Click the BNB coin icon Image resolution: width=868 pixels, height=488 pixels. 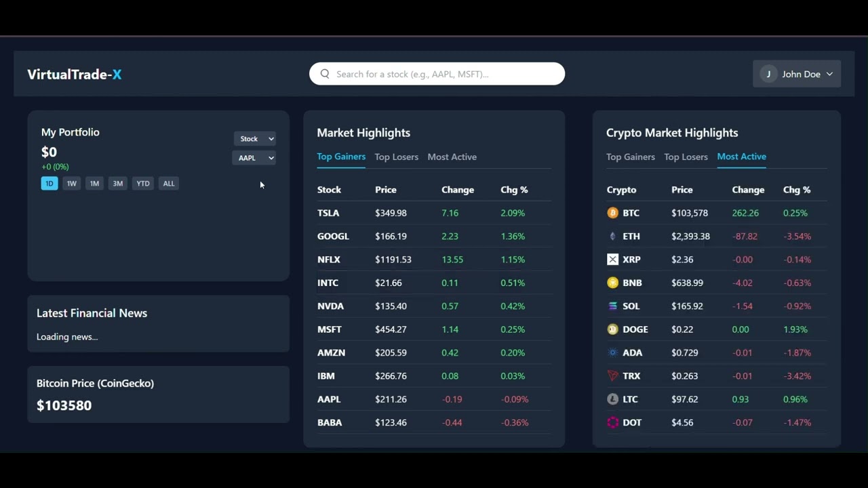pos(613,283)
